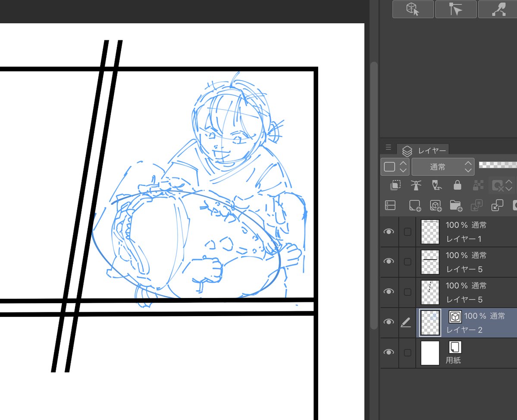
Task: Click the paper icon on 用紙 layer
Action: [x=455, y=347]
